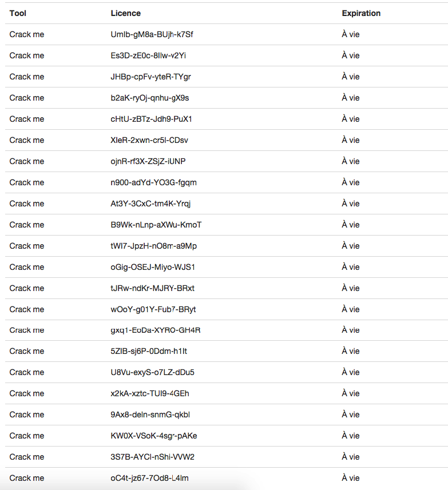
Task: Select licence B9Wk-nLnp-aXWu-KmoT
Action: coord(156,225)
